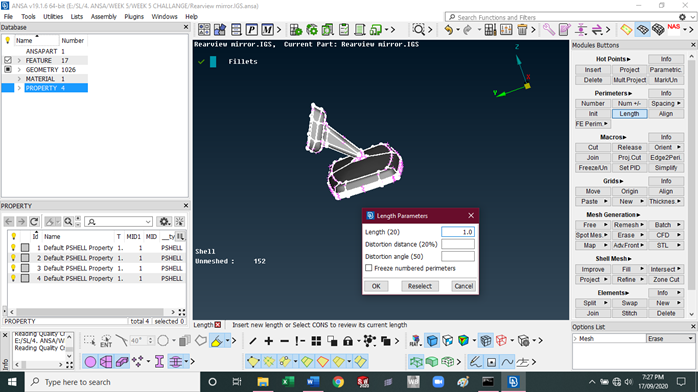Click the Distortion angle input field
This screenshot has width=698, height=392.
pyautogui.click(x=458, y=256)
